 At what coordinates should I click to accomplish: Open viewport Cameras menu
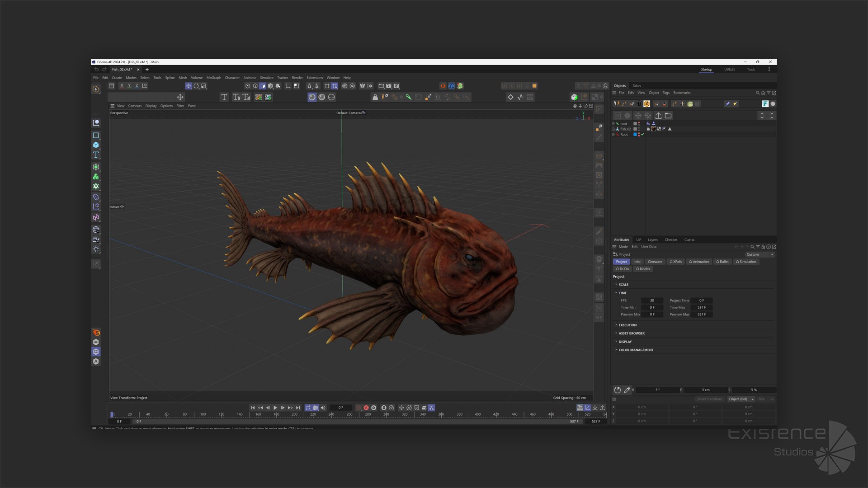(135, 106)
